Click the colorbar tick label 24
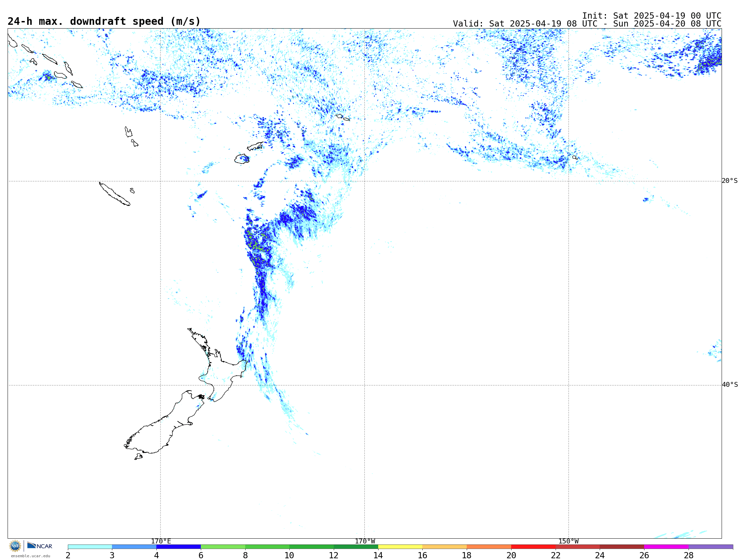 point(600,555)
